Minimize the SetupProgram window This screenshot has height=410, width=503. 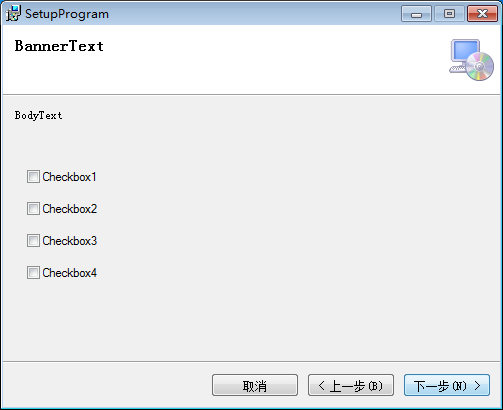[416, 14]
